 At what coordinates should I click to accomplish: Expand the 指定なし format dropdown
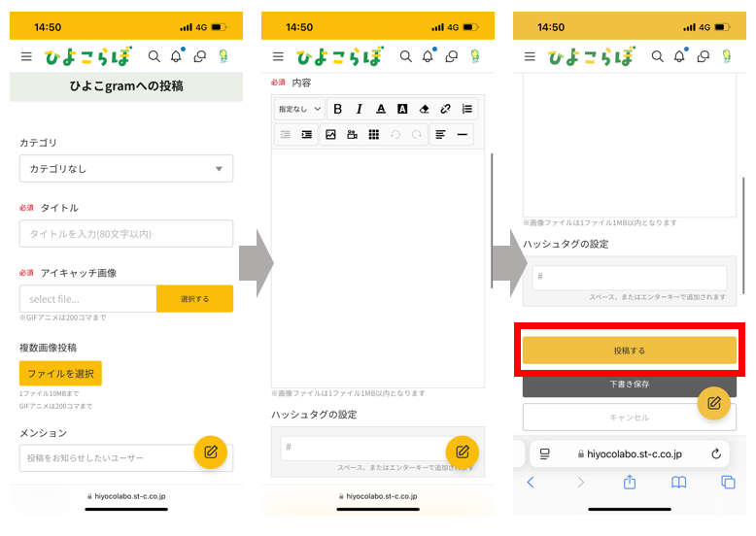pyautogui.click(x=299, y=110)
